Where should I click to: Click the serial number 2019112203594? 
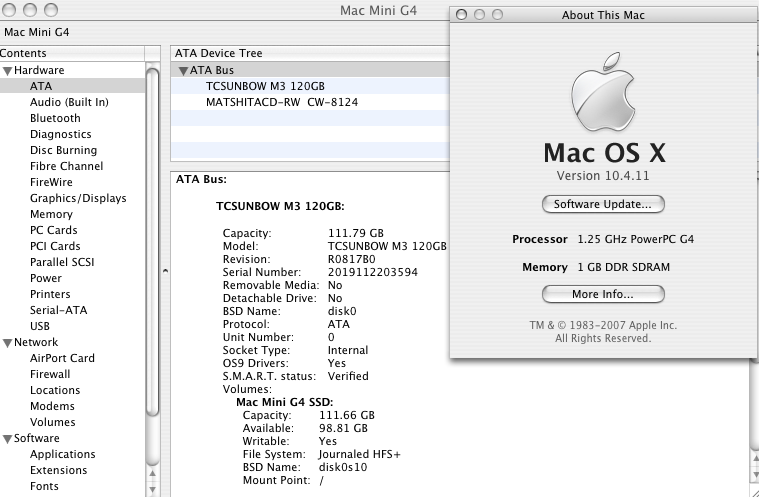coord(373,272)
